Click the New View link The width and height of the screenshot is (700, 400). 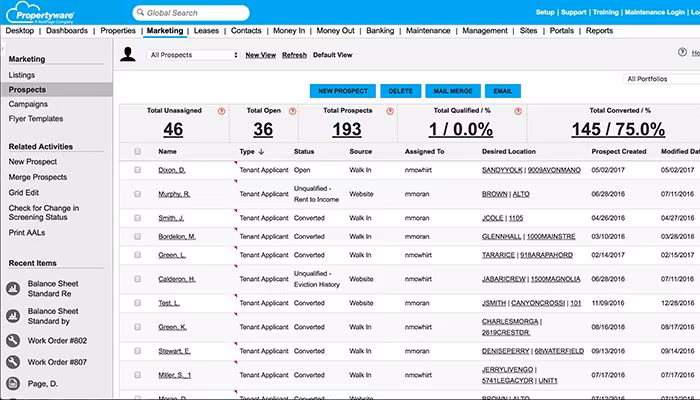click(261, 55)
